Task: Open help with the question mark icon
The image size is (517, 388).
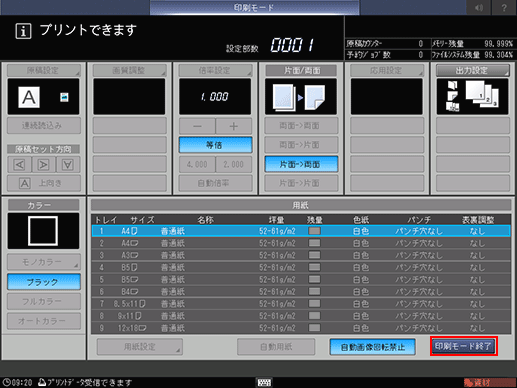Action: pyautogui.click(x=504, y=7)
